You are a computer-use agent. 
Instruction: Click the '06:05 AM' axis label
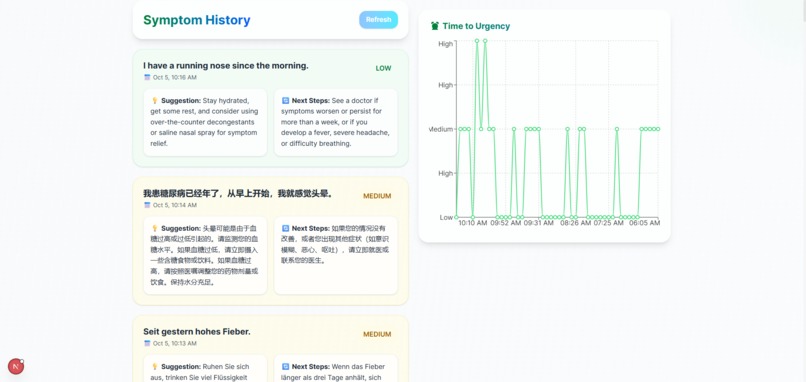(x=645, y=223)
